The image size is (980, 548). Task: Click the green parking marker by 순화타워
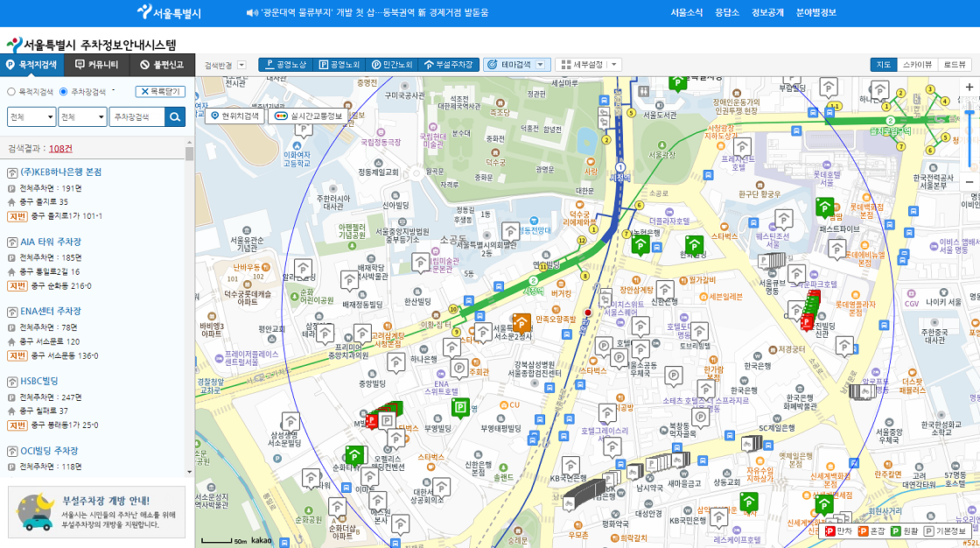355,455
